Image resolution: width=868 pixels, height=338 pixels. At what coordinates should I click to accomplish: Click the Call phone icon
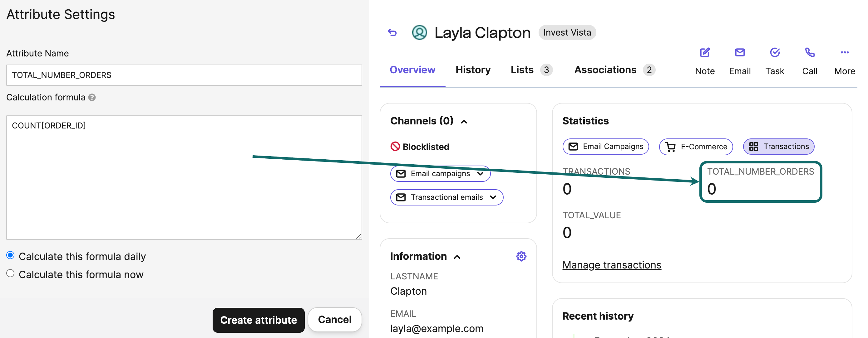click(809, 52)
